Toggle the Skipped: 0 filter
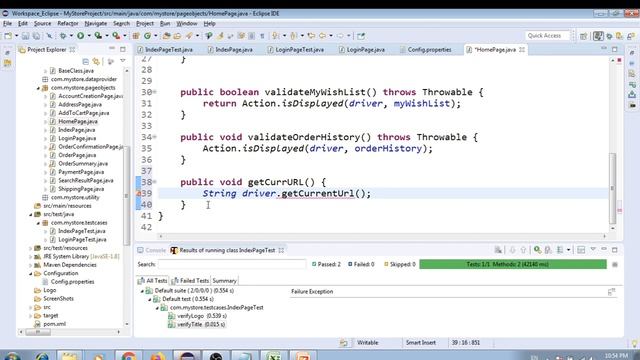Image resolution: width=640 pixels, height=360 pixels. [x=400, y=264]
